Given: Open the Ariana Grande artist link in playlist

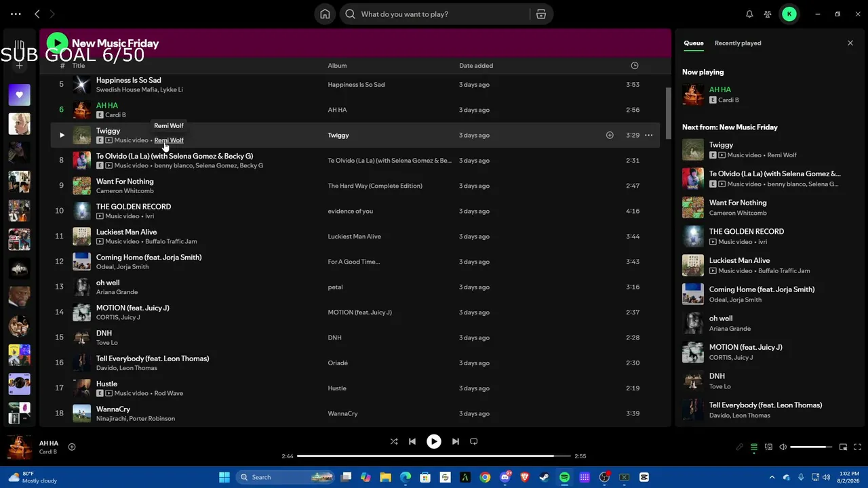Looking at the screenshot, I should [117, 292].
